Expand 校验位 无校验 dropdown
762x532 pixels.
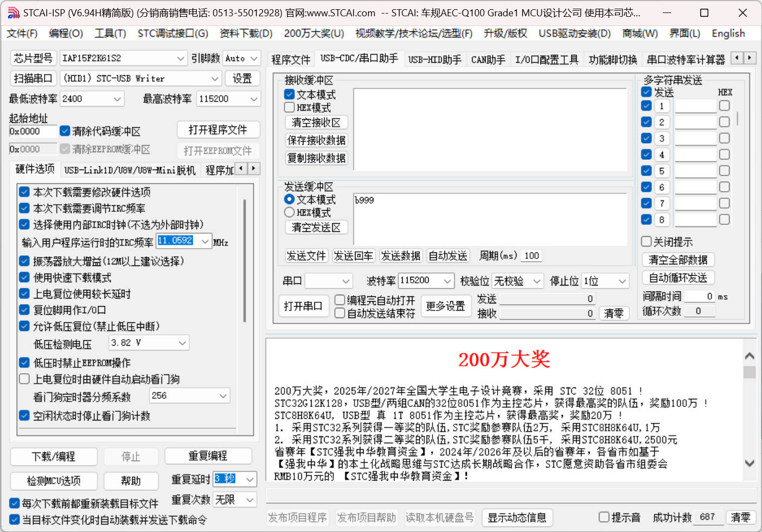pyautogui.click(x=537, y=281)
